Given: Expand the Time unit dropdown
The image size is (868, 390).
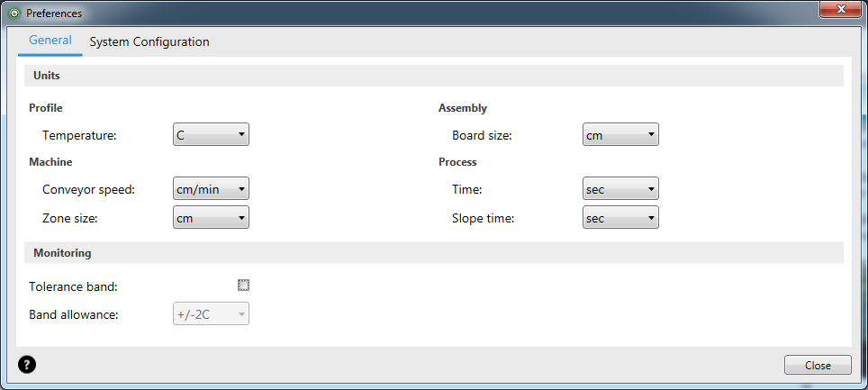Looking at the screenshot, I should 620,189.
